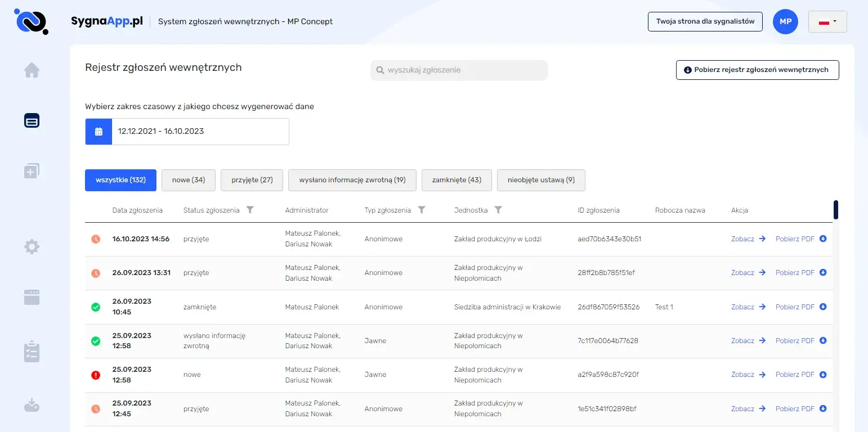Select the nowe (34) tab
868x432 pixels.
click(189, 180)
